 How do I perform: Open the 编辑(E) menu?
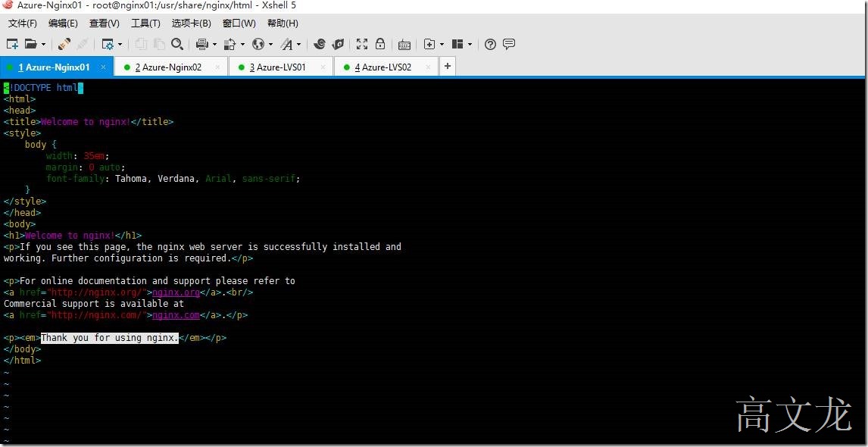click(63, 23)
